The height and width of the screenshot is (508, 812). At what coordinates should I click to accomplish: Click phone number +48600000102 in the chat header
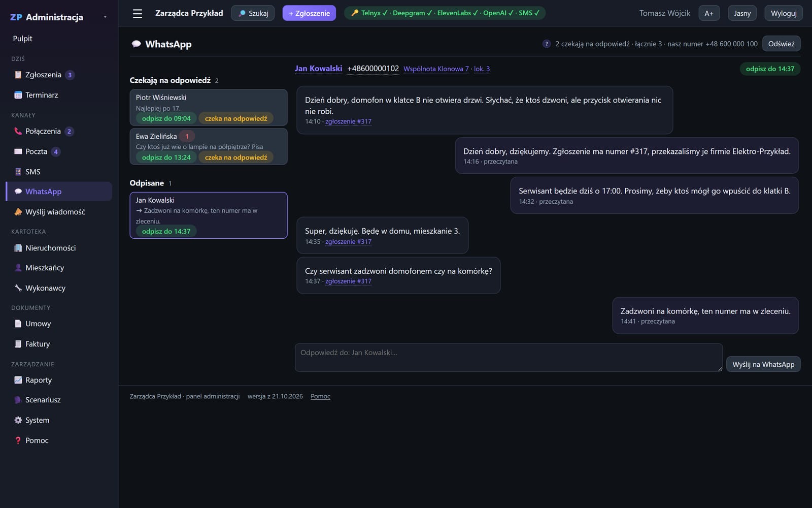coord(373,69)
